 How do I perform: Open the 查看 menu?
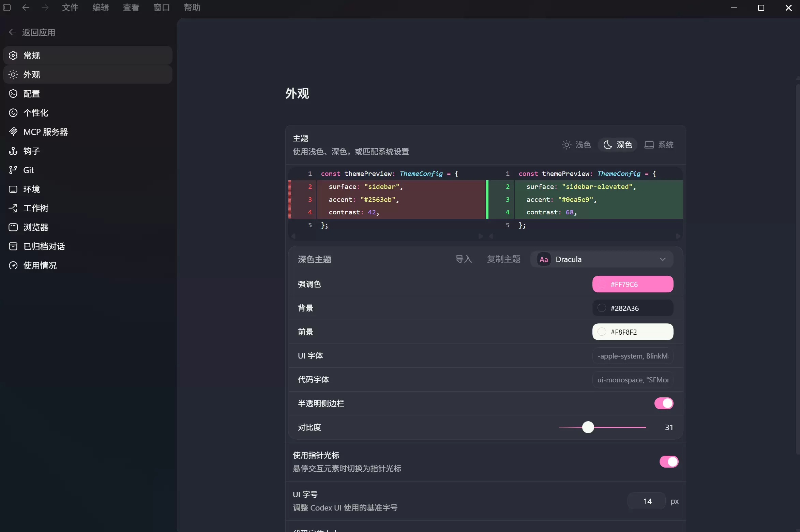(x=131, y=7)
